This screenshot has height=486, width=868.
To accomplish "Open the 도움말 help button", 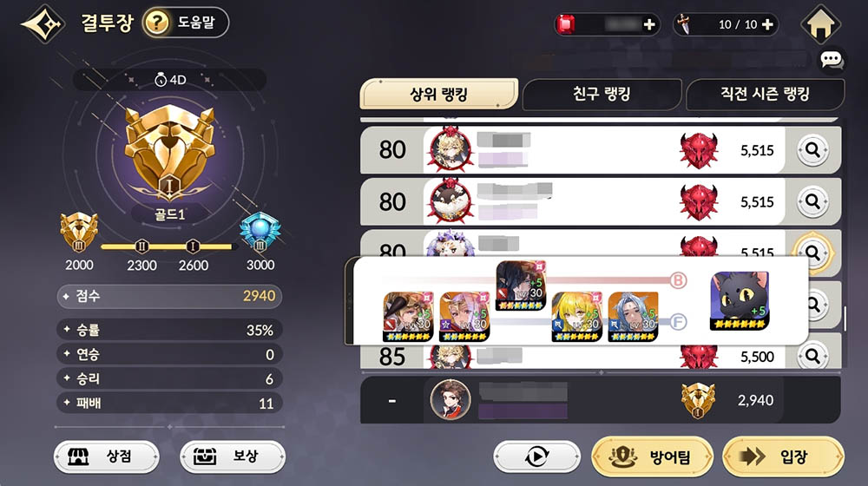I will 186,23.
